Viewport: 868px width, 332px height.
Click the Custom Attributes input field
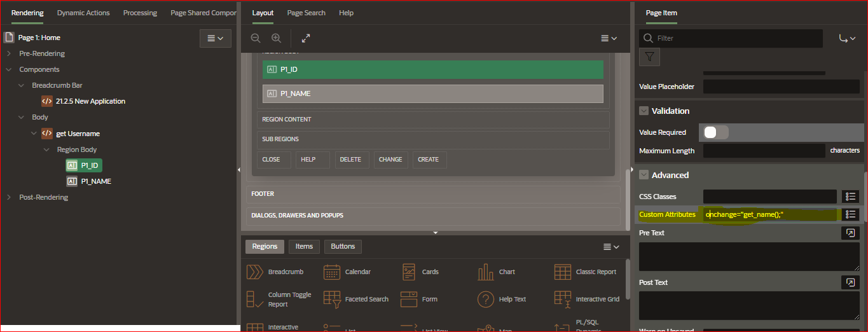pos(769,214)
